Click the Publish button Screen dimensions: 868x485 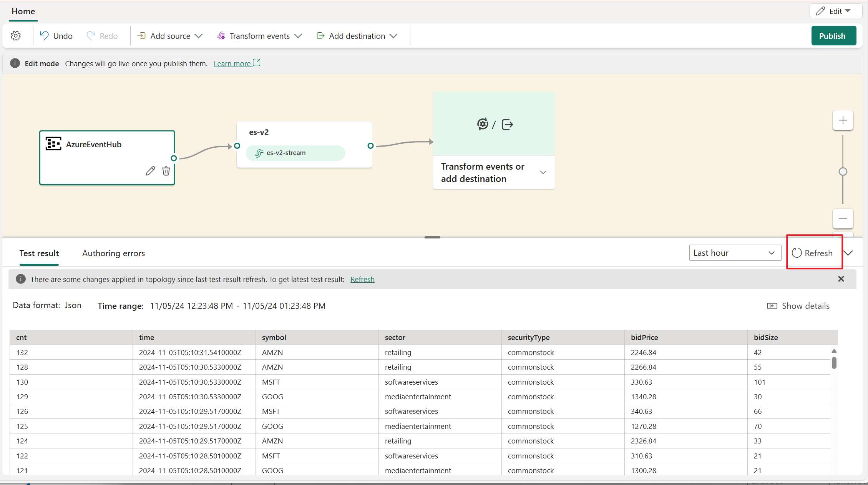tap(831, 36)
